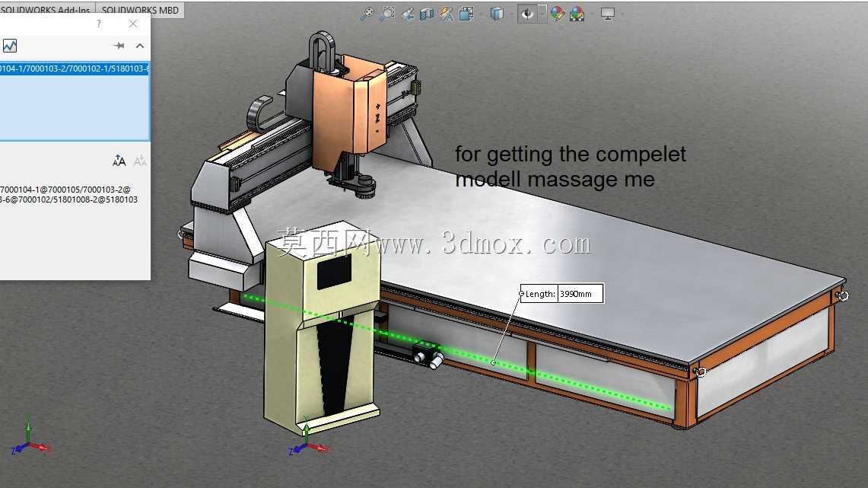Viewport: 868px width, 488px height.
Task: Select the Zoom to Area tool
Action: [387, 14]
